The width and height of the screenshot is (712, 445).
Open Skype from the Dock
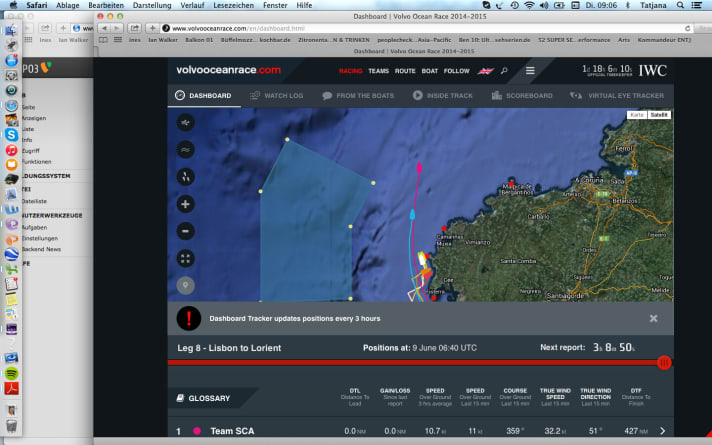click(x=11, y=135)
